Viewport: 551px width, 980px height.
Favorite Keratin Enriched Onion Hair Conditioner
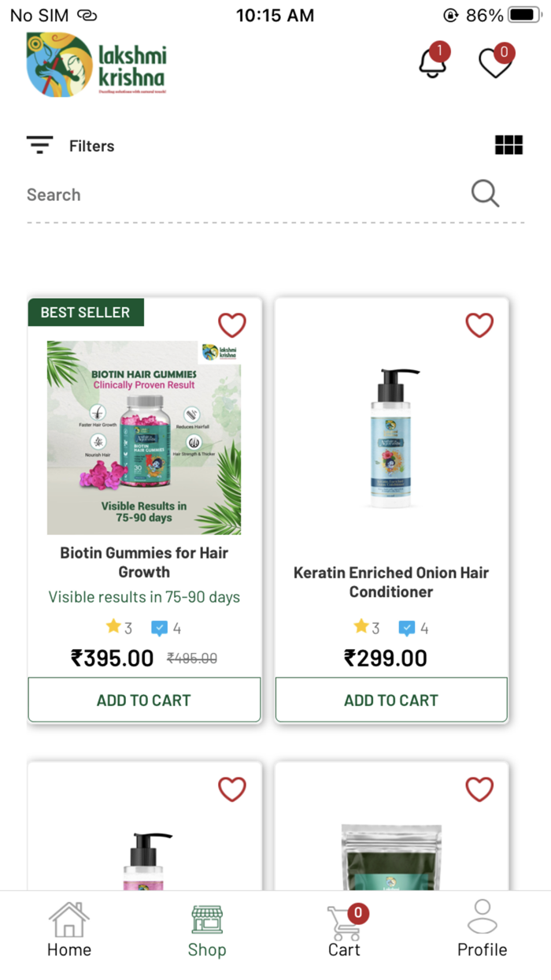(x=479, y=325)
